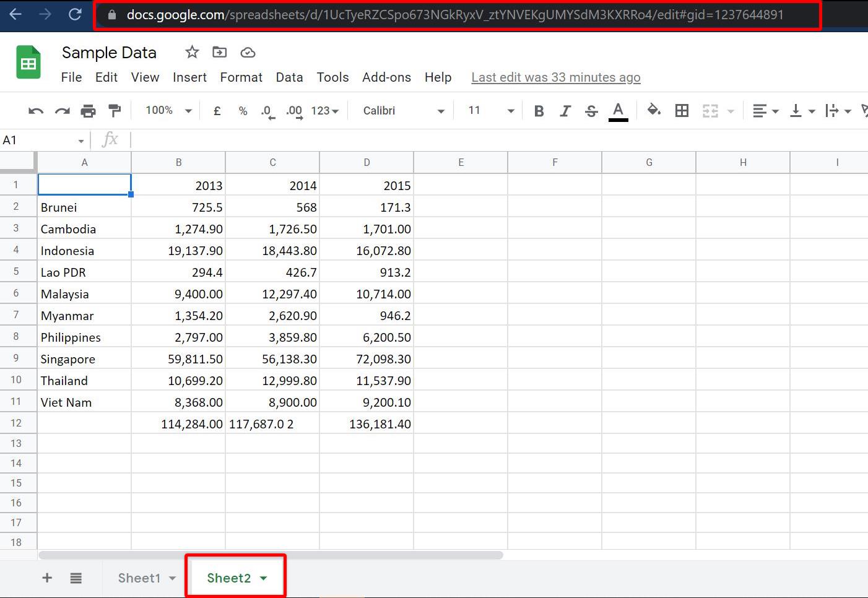Open the Sheet2 tab menu arrow
The height and width of the screenshot is (598, 868).
pos(264,578)
